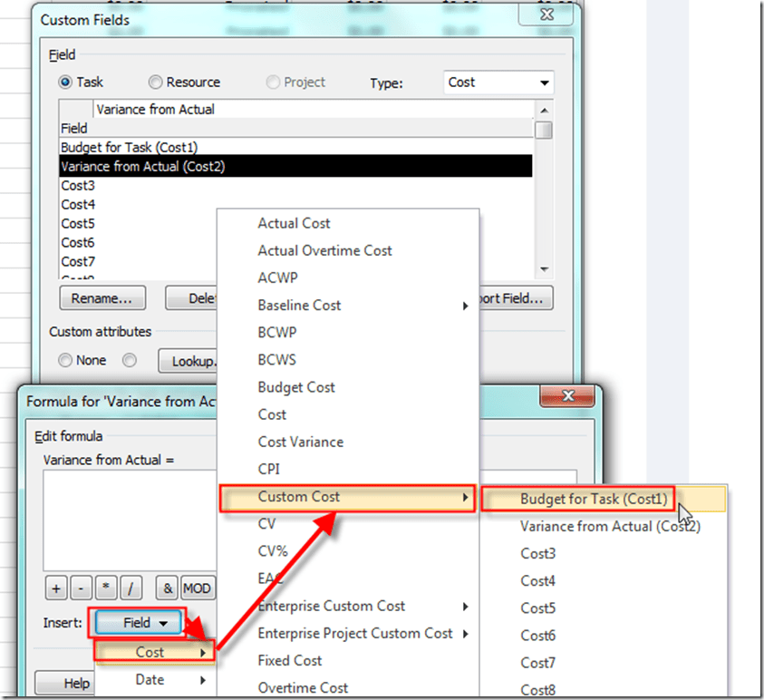Click the minus operator button
764x700 pixels.
click(x=81, y=588)
